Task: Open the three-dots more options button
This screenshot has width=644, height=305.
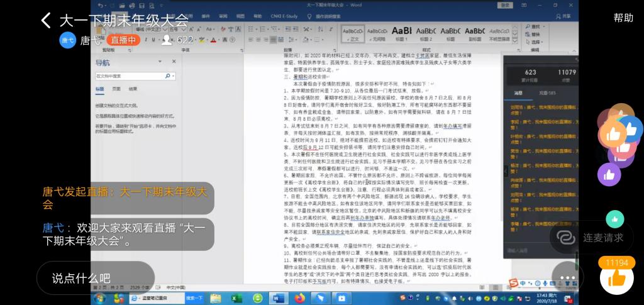Action: pyautogui.click(x=568, y=278)
